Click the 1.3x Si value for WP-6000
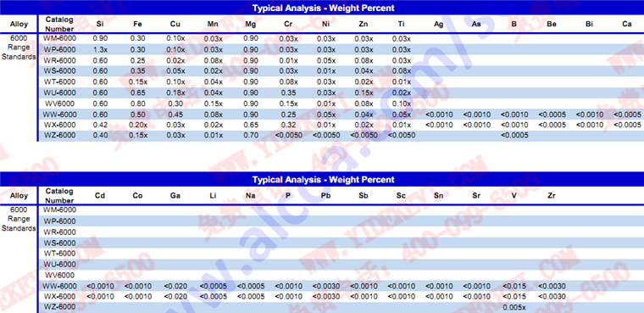Screen dimensions: 644x313 click(x=100, y=49)
